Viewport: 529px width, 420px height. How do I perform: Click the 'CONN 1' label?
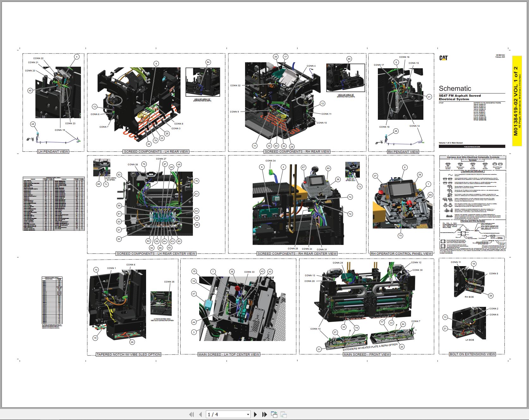click(x=111, y=268)
